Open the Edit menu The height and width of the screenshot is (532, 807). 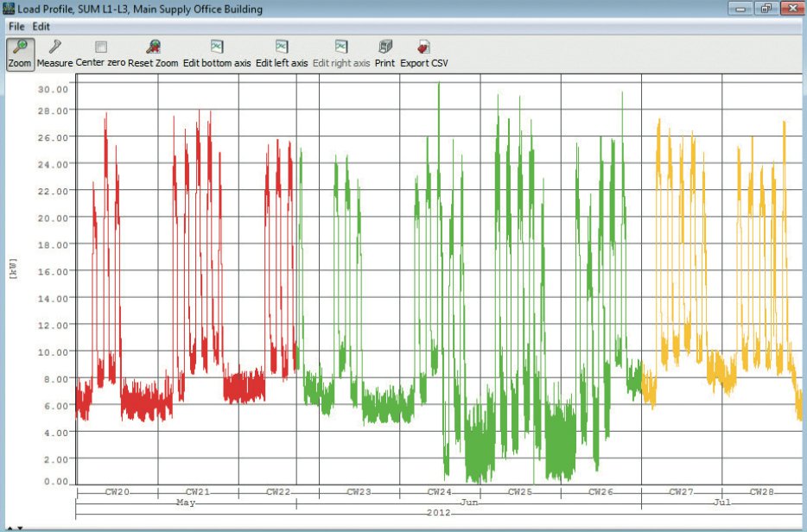(x=41, y=26)
